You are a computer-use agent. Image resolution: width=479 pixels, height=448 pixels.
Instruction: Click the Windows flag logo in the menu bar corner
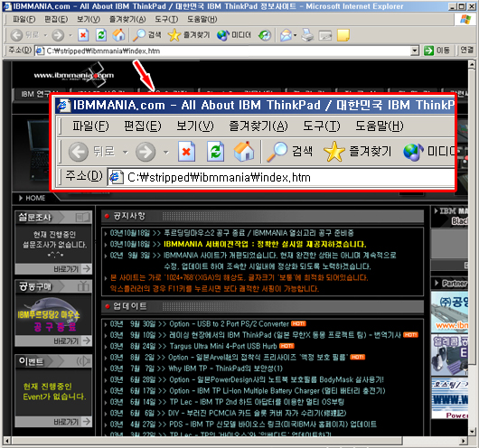465,19
